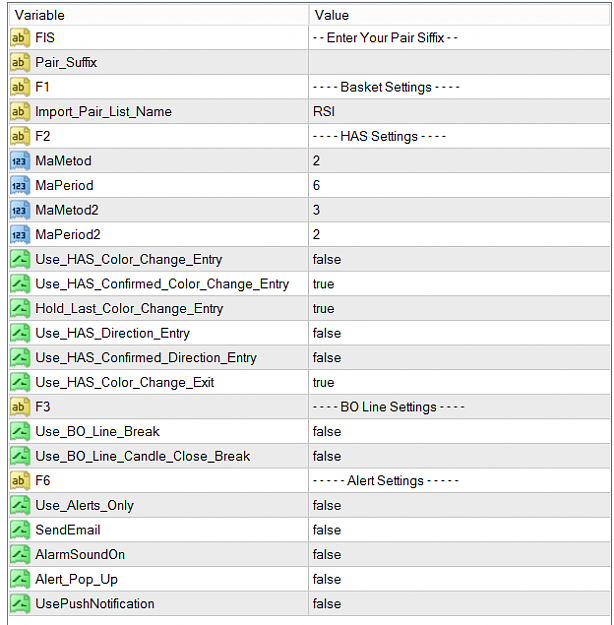Select the 'Enter Your Pair Siffix' value
This screenshot has width=614, height=625.
[x=459, y=38]
